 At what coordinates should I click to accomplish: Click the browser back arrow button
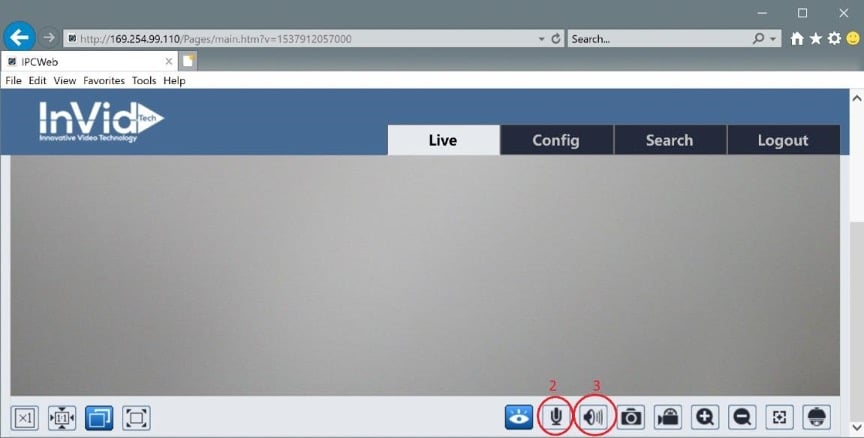tap(19, 37)
